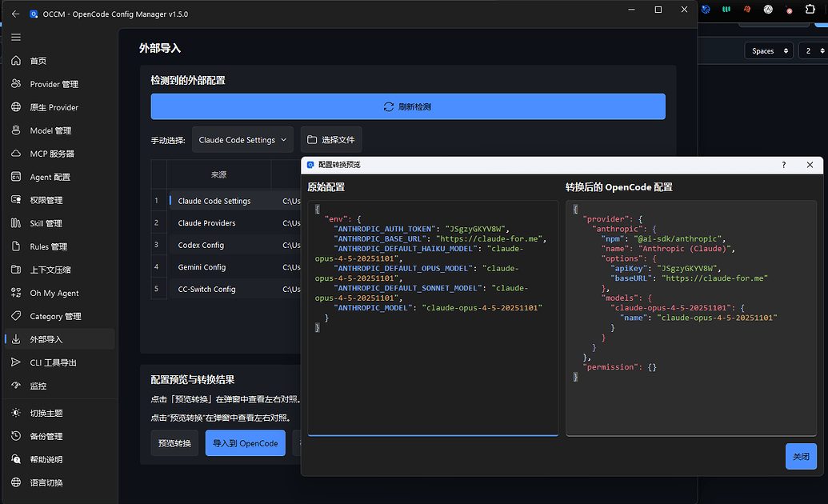Viewport: 828px width, 504px height.
Task: Open 首页 in the sidebar
Action: (60, 61)
